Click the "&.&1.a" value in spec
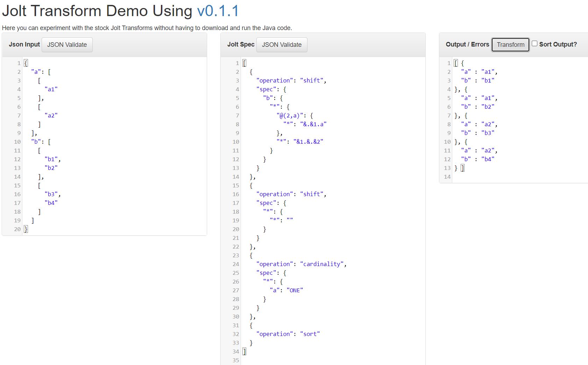 click(x=313, y=124)
